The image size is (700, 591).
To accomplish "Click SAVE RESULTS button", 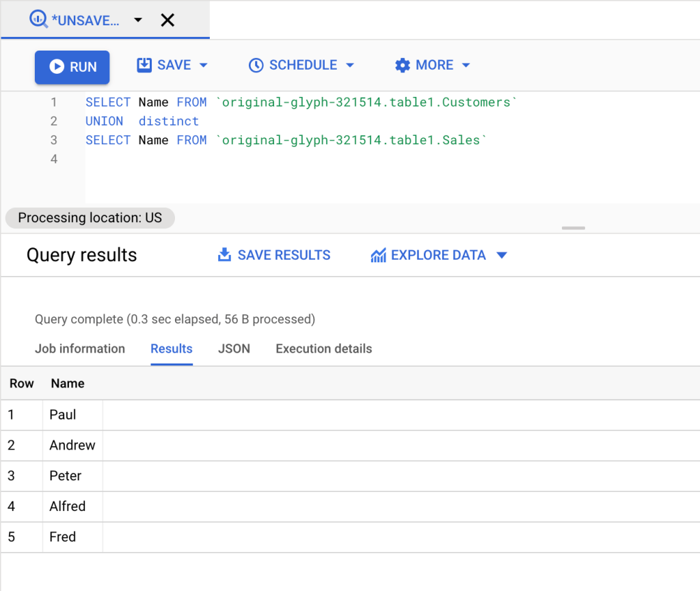I will coord(273,255).
